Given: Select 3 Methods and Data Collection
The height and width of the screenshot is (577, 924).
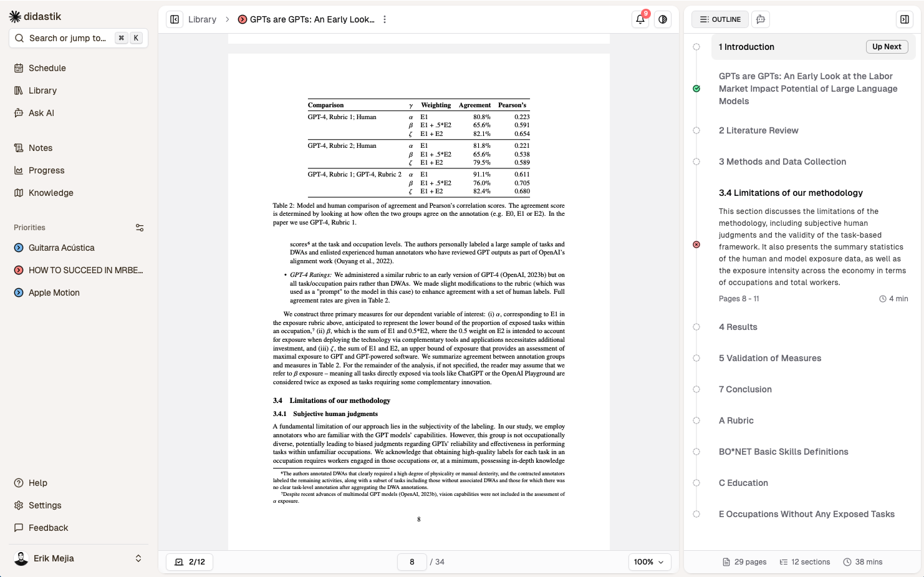Looking at the screenshot, I should tap(782, 162).
